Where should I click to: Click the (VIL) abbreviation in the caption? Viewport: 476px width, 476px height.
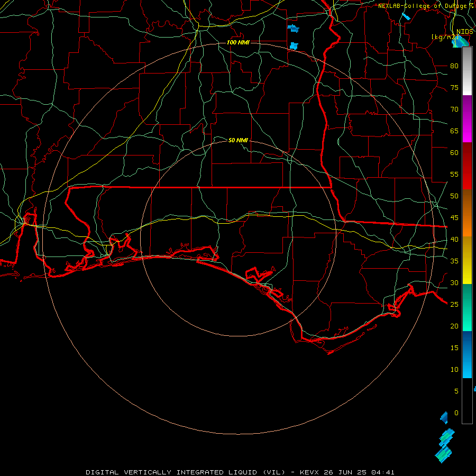(x=274, y=472)
